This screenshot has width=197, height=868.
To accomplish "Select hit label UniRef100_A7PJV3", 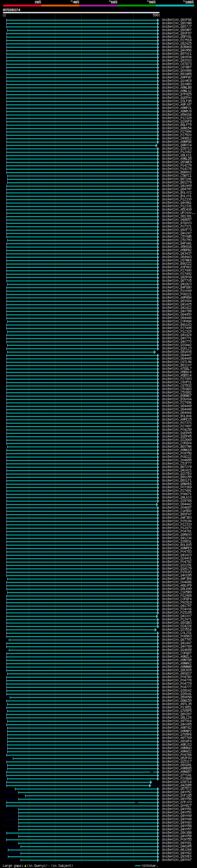I will (x=176, y=802).
